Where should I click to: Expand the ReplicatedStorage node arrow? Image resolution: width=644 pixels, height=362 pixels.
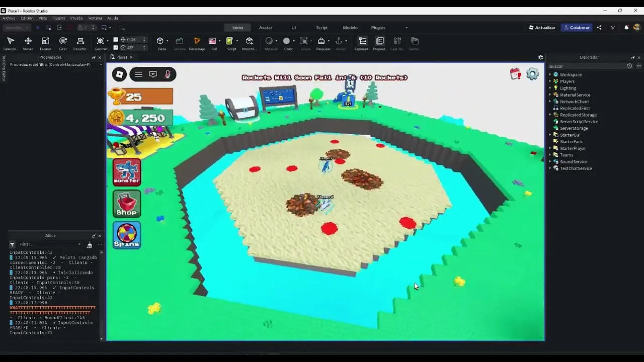550,115
